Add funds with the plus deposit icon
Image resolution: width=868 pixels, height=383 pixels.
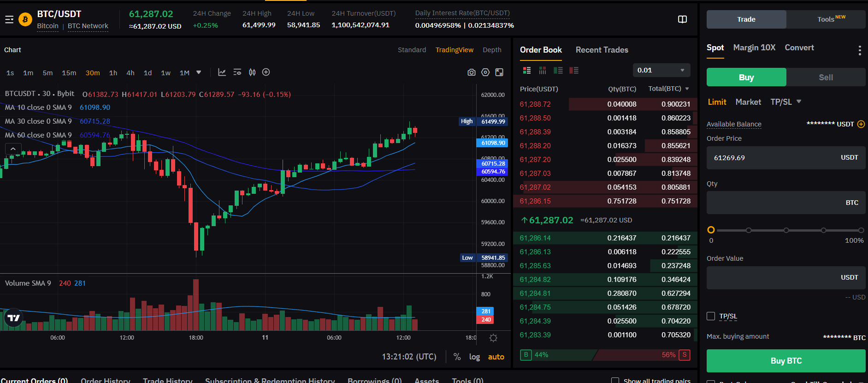coord(861,124)
